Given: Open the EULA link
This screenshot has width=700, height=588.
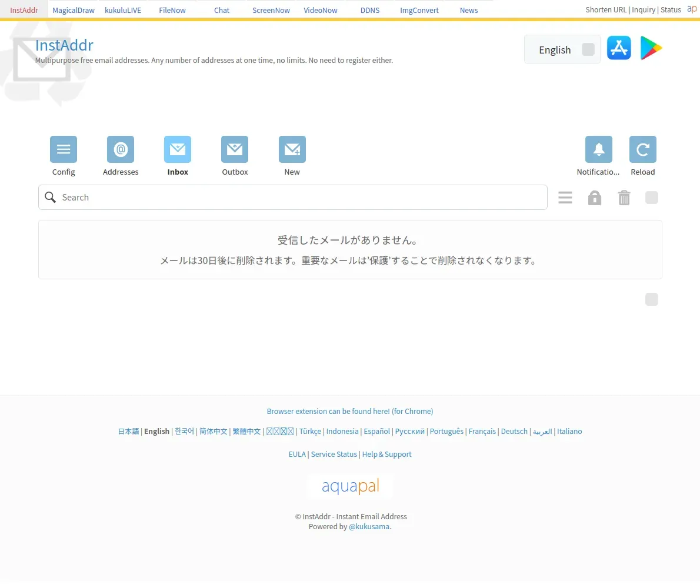Looking at the screenshot, I should pos(297,454).
